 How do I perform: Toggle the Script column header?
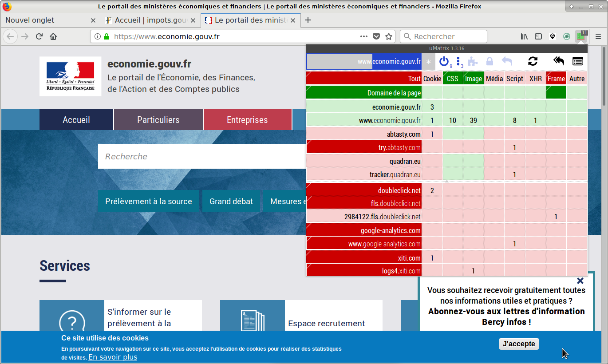tap(515, 78)
